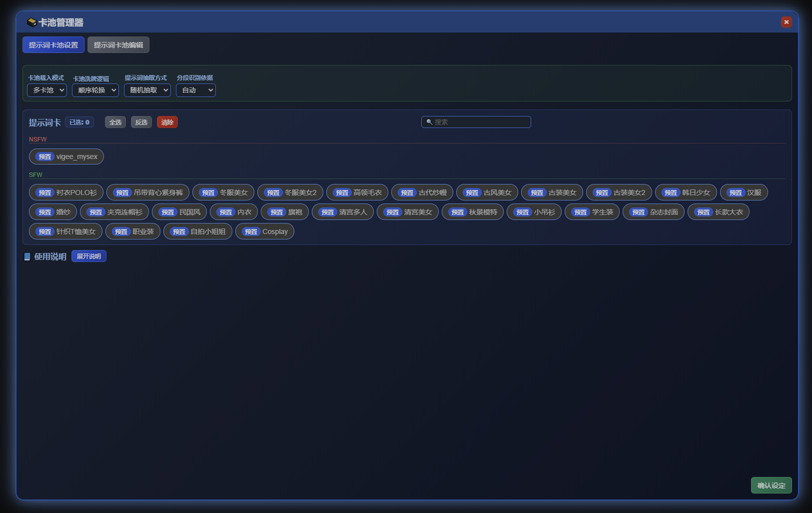This screenshot has height=513, width=812.
Task: Toggle the 古装美女 card
Action: click(552, 192)
